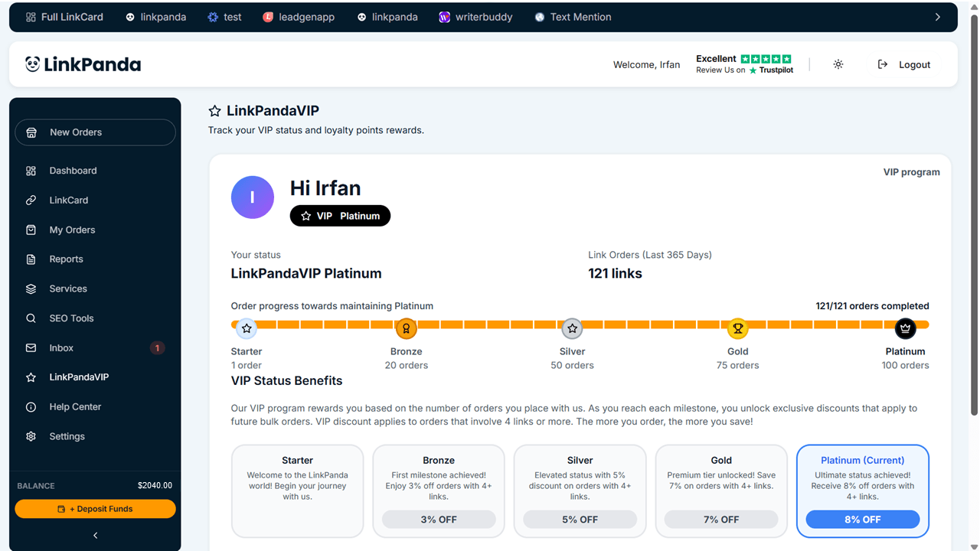Click the balance amount $2040.00
The height and width of the screenshot is (551, 980).
tap(155, 485)
